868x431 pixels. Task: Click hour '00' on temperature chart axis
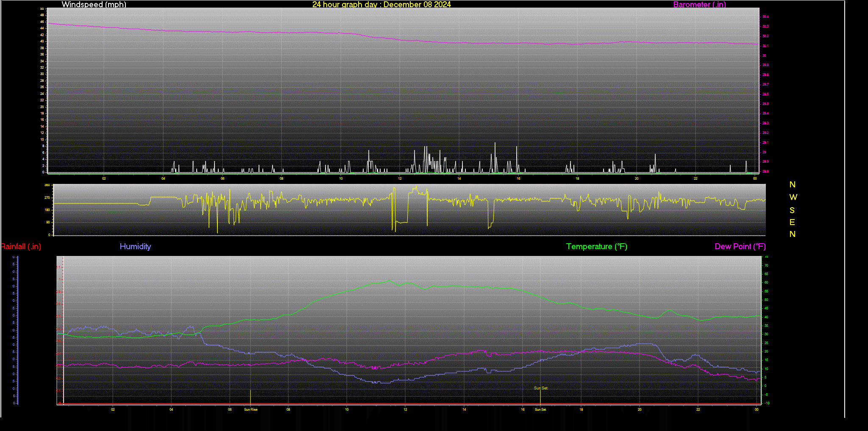click(x=757, y=409)
